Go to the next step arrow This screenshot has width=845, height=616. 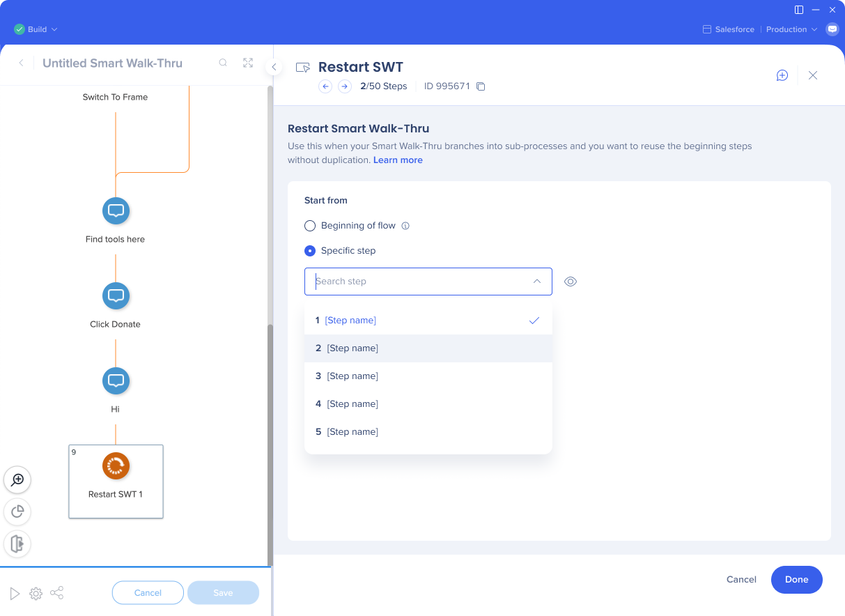pyautogui.click(x=345, y=86)
